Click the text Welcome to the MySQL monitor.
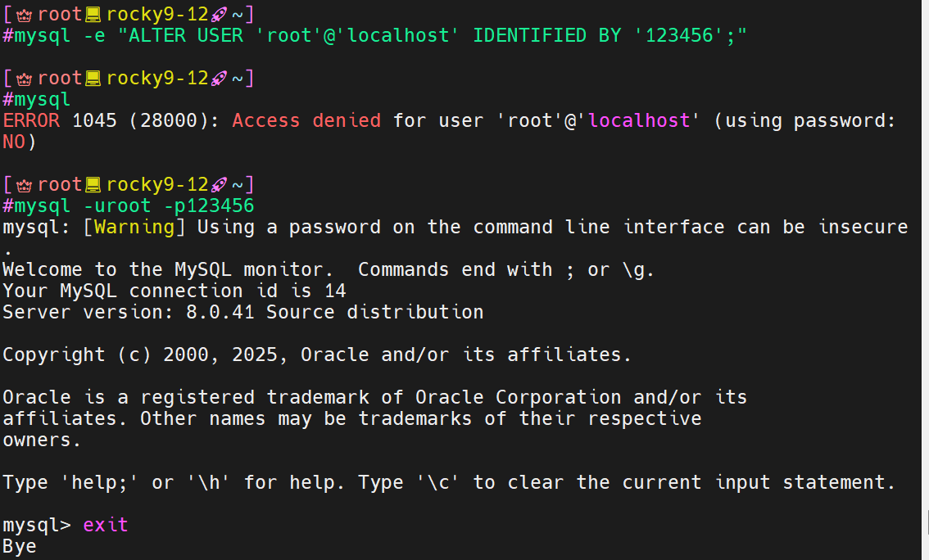Viewport: 929px width, 560px height. coord(168,270)
